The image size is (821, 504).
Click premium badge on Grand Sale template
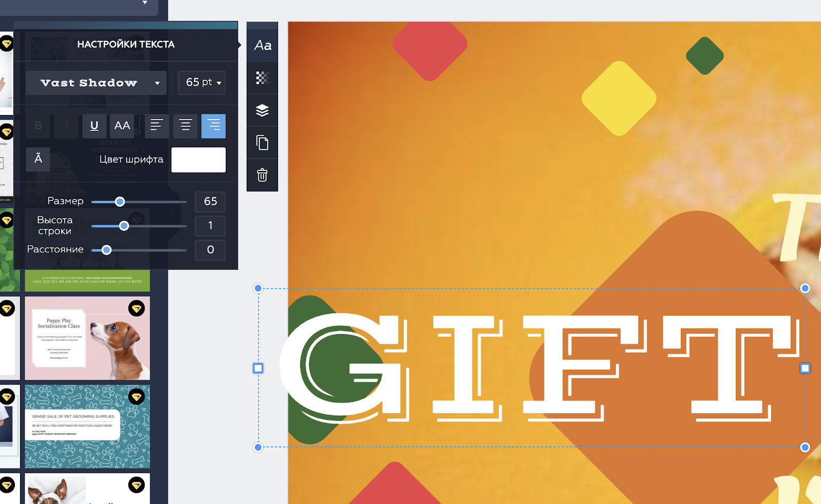point(136,397)
